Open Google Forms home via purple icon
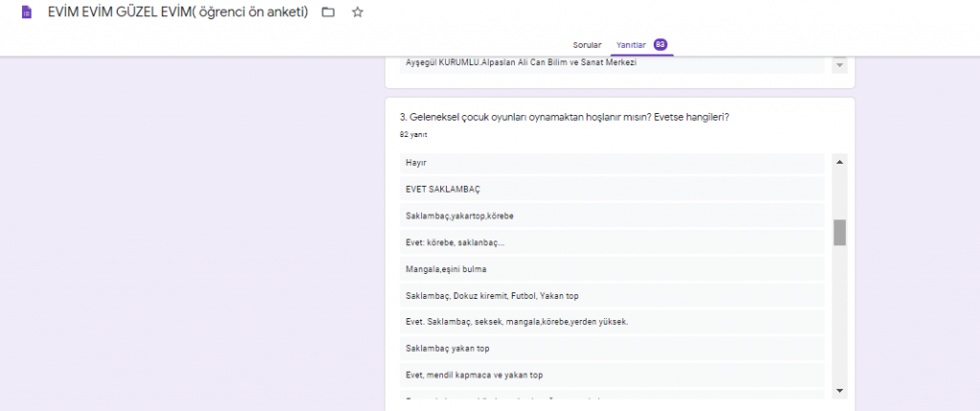980x411 pixels. point(26,13)
